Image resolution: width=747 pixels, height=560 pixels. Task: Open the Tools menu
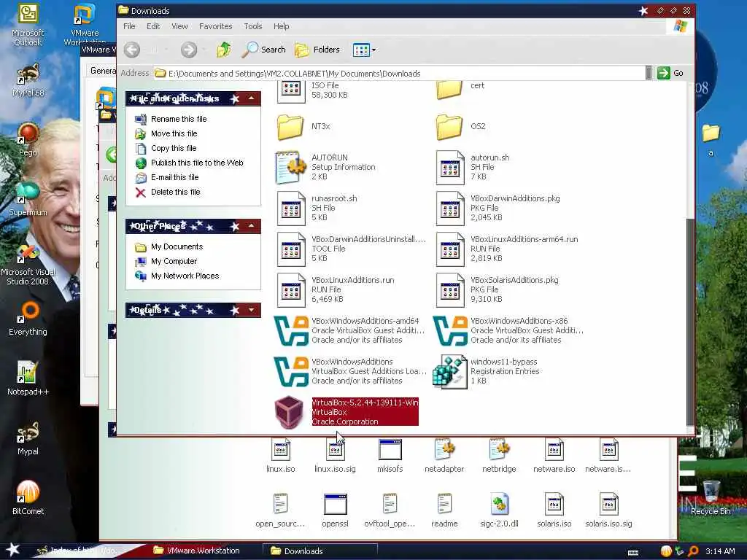point(253,26)
